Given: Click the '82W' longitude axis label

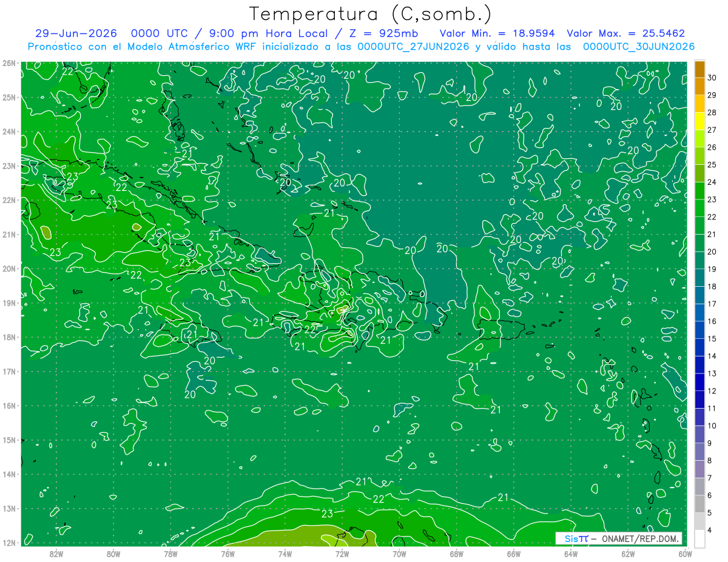Looking at the screenshot, I should click(x=56, y=554).
